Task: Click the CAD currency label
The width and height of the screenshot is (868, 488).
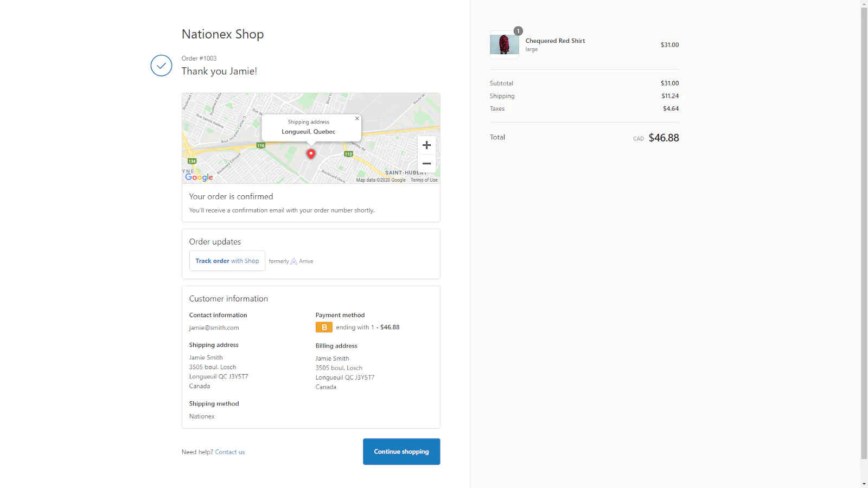Action: pyautogui.click(x=639, y=139)
